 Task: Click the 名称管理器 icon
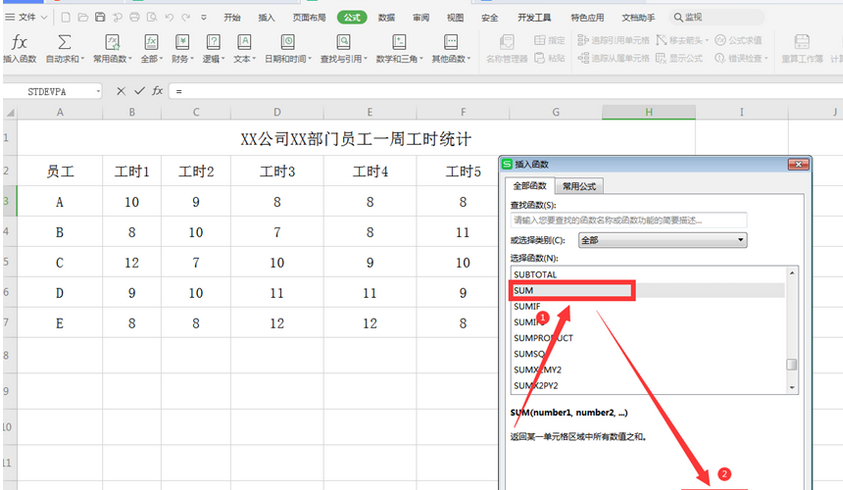pyautogui.click(x=506, y=42)
